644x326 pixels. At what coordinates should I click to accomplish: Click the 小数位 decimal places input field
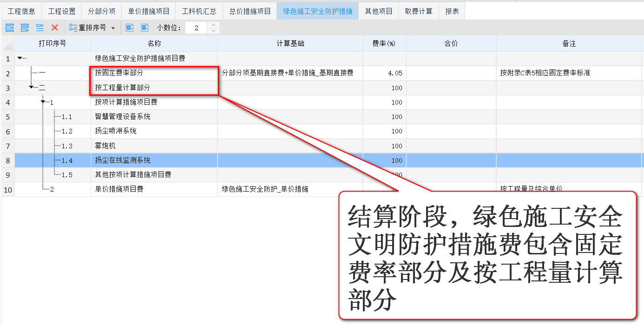pos(195,27)
